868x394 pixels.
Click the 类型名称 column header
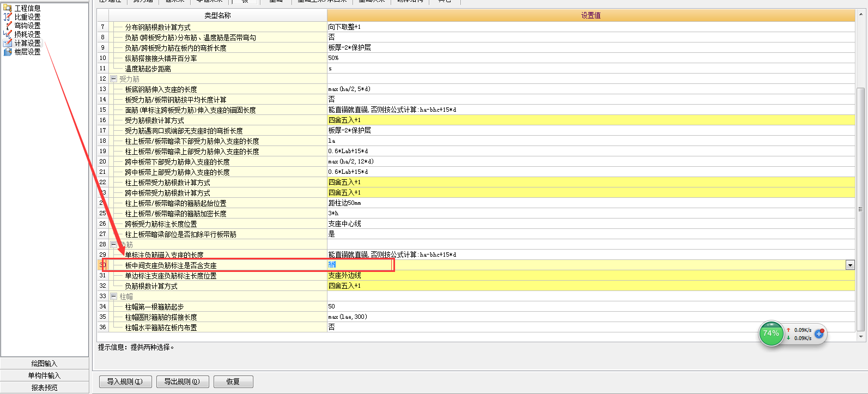(217, 15)
